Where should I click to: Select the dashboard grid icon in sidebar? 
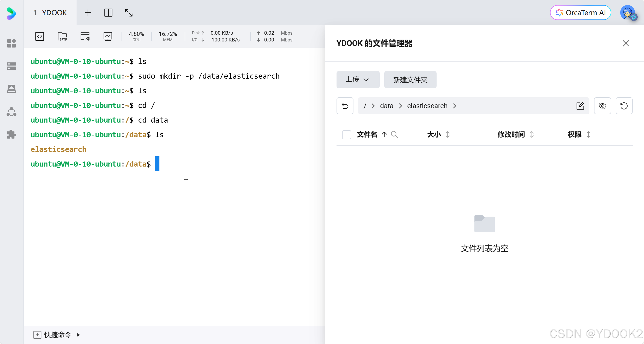(x=11, y=43)
